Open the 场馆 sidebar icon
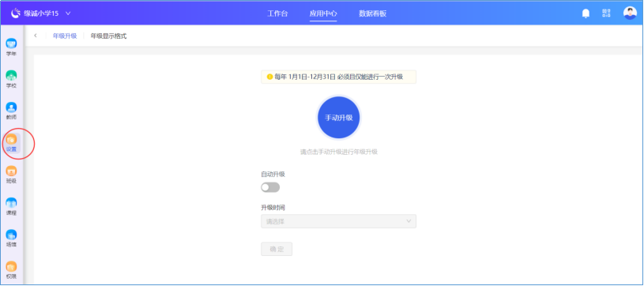Screen dimensions: 644x286 pyautogui.click(x=12, y=238)
